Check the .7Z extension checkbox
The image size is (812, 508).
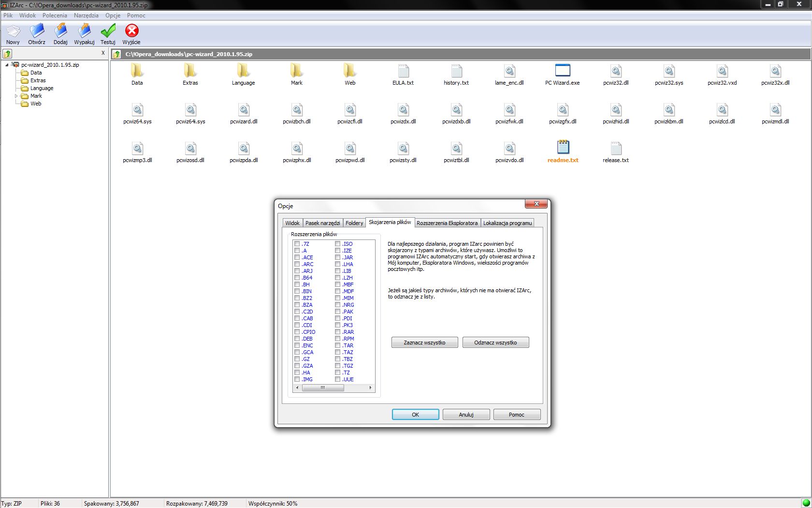(297, 244)
